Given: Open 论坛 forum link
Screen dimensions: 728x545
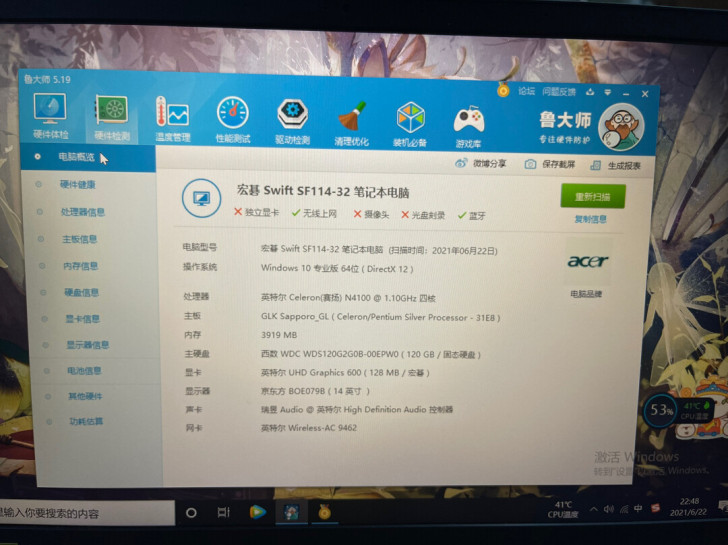Looking at the screenshot, I should pyautogui.click(x=526, y=91).
